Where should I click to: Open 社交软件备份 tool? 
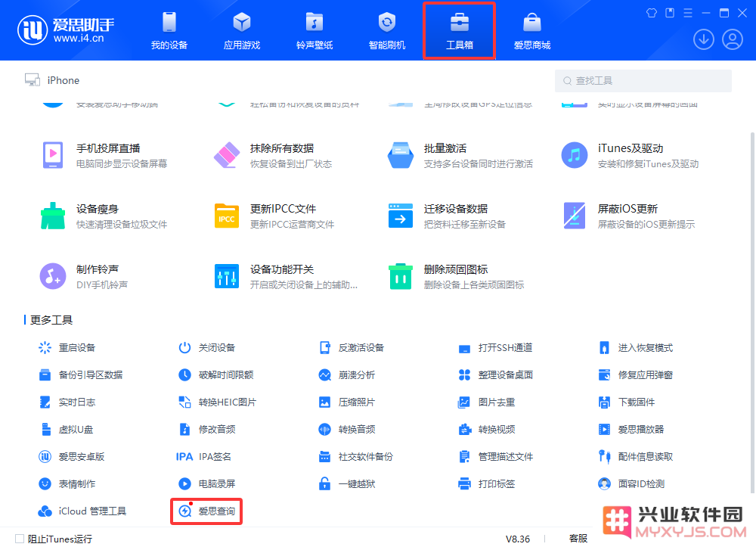(x=356, y=456)
